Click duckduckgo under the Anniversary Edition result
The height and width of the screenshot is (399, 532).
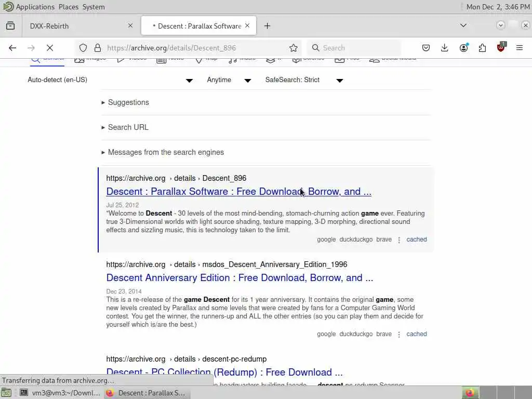pyautogui.click(x=356, y=334)
